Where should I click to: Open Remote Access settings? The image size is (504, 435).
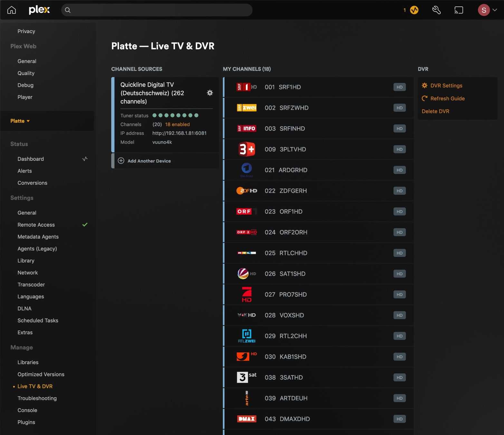36,225
